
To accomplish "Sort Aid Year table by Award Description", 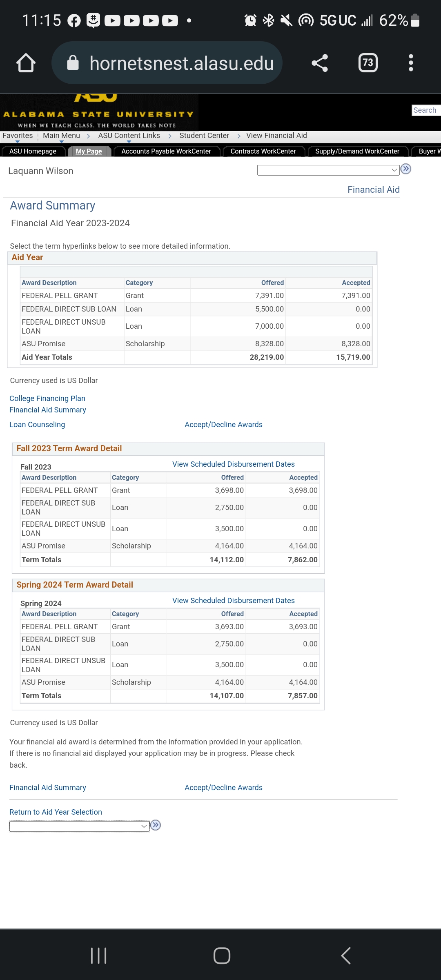I will (49, 283).
